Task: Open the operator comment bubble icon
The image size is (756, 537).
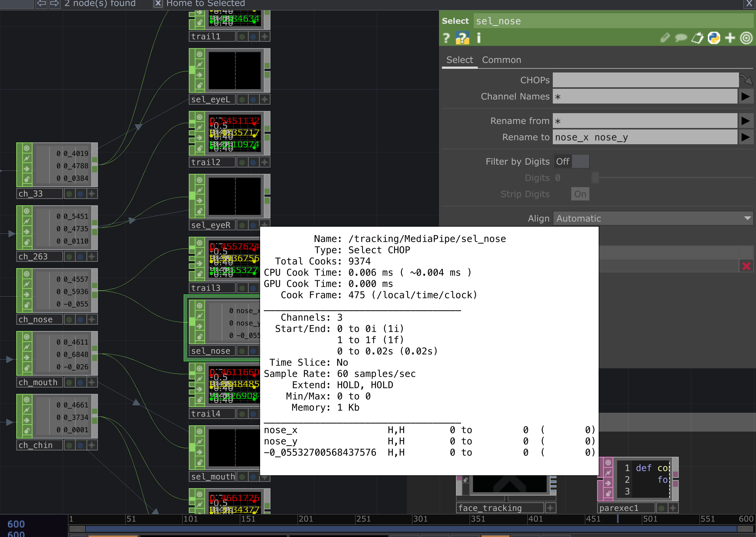Action: 681,38
